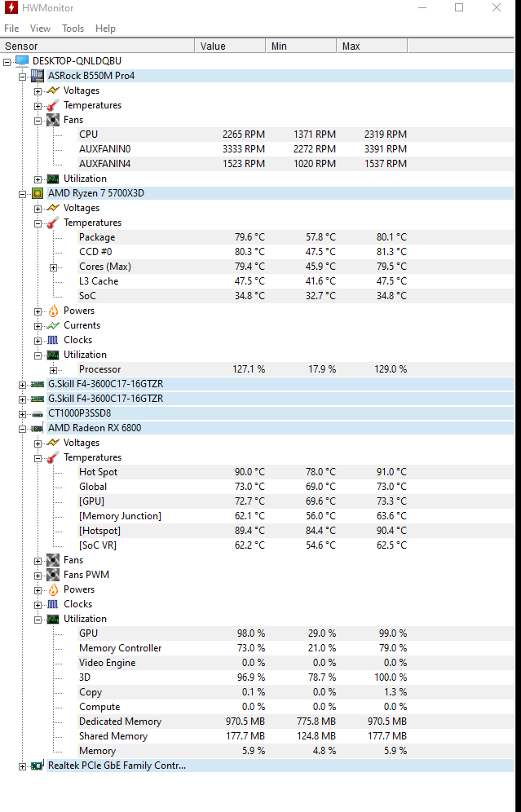This screenshot has width=521, height=812.
Task: Select the L3 Cache temperature row
Action: 242,281
